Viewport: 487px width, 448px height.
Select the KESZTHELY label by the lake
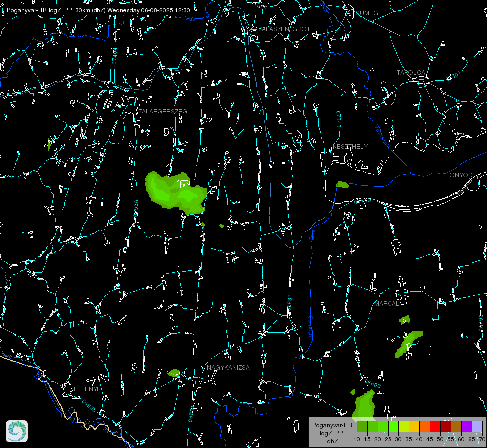(x=350, y=147)
